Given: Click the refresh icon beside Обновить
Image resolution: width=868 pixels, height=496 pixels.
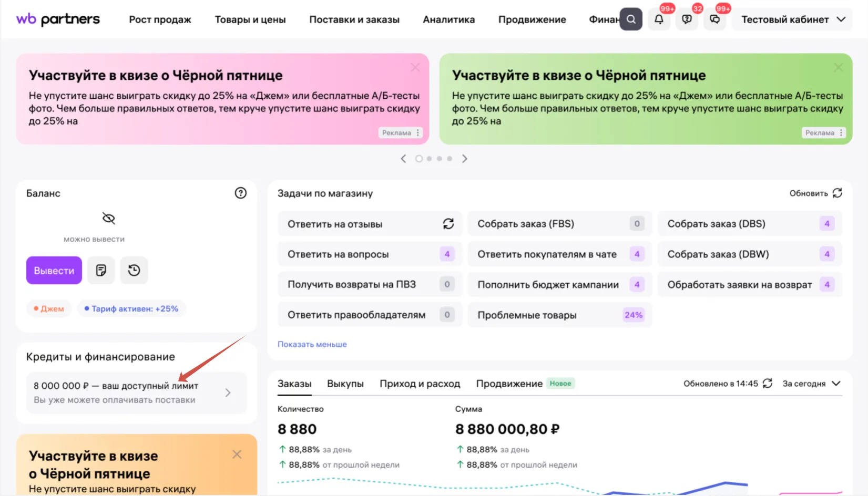Looking at the screenshot, I should click(837, 193).
